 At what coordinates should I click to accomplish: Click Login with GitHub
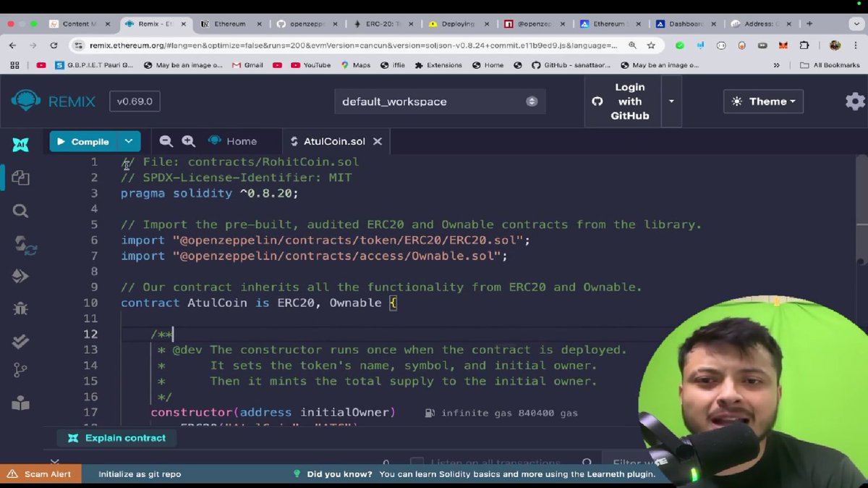(623, 101)
